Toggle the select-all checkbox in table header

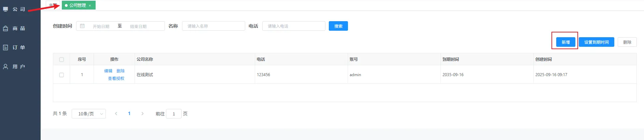(61, 59)
